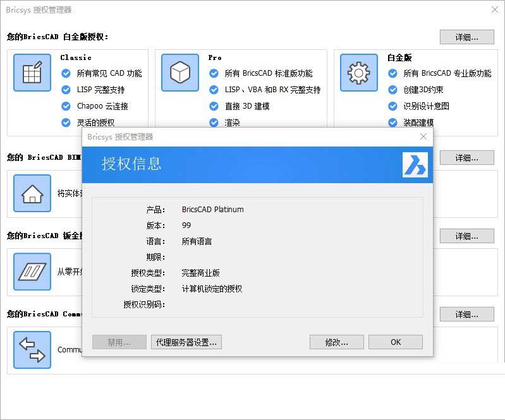Screen dimensions: 505x420
Task: Click the BIM house icon
Action: 32,193
